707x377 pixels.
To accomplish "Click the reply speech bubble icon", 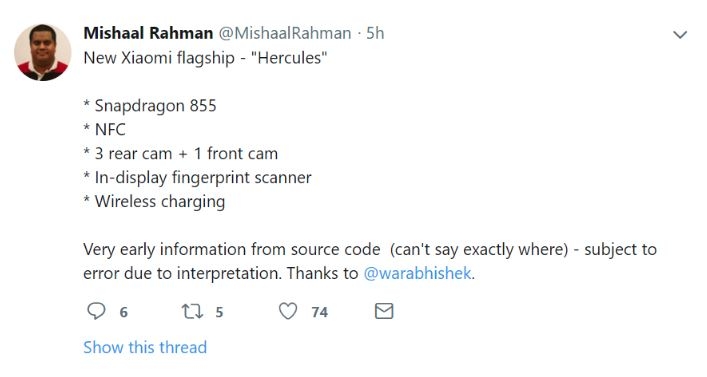I will click(96, 311).
